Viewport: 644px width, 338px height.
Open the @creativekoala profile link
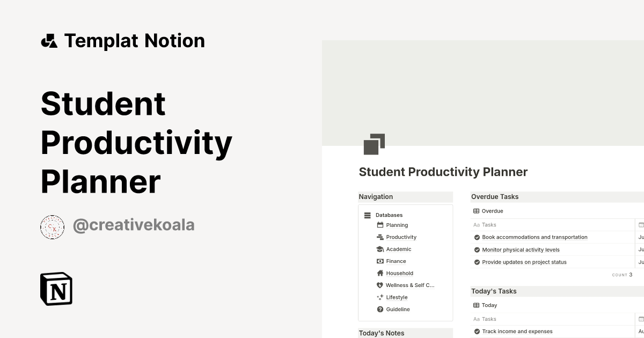(135, 225)
